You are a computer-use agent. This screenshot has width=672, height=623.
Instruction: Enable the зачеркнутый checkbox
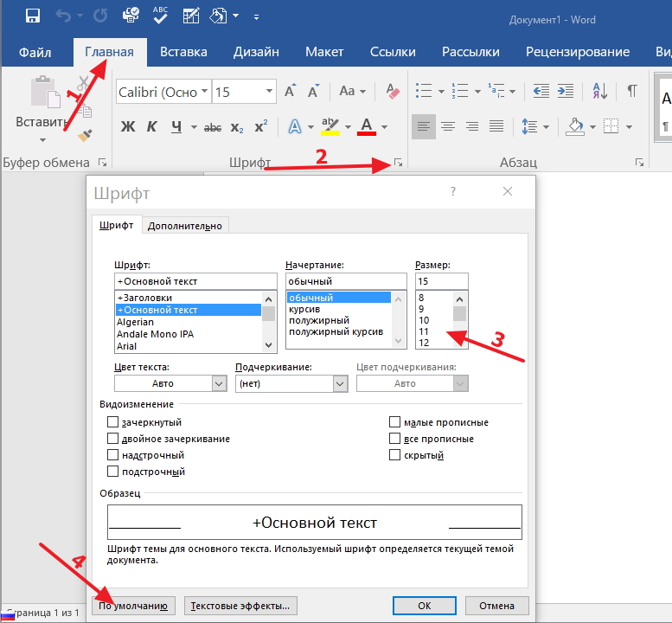(112, 422)
